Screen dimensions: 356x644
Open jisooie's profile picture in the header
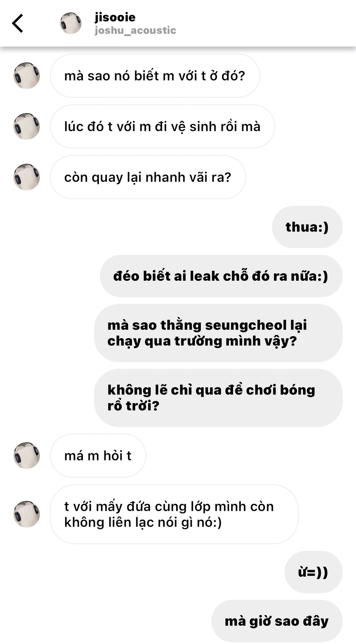point(71,23)
